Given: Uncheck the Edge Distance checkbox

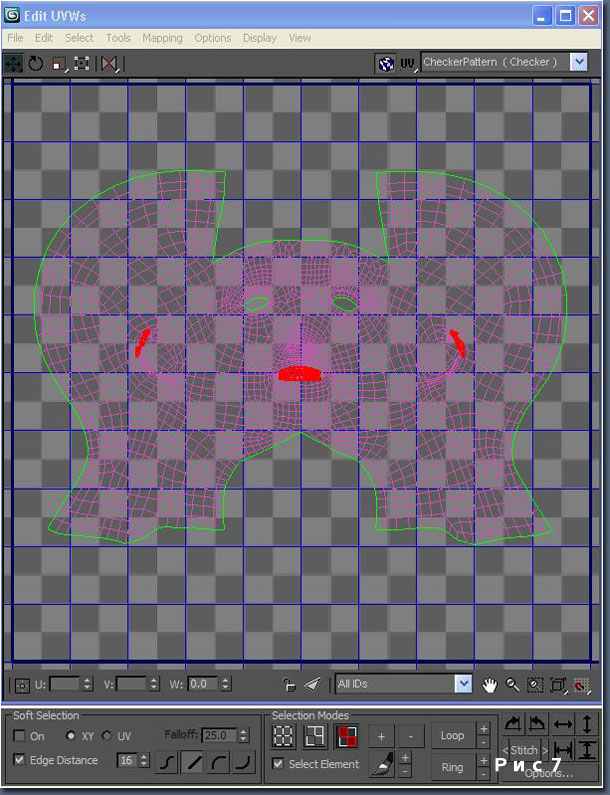Looking at the screenshot, I should (x=20, y=760).
